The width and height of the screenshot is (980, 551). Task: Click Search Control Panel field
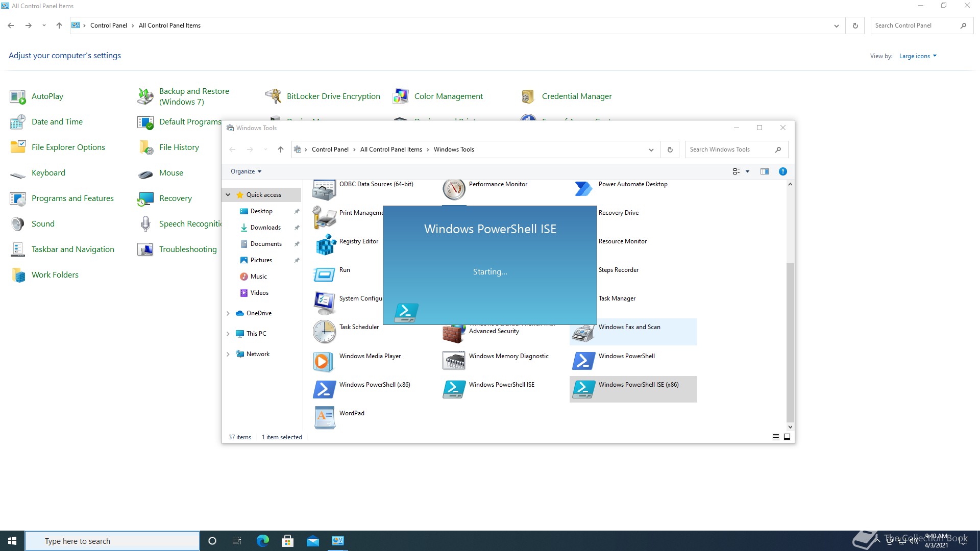[x=922, y=26]
